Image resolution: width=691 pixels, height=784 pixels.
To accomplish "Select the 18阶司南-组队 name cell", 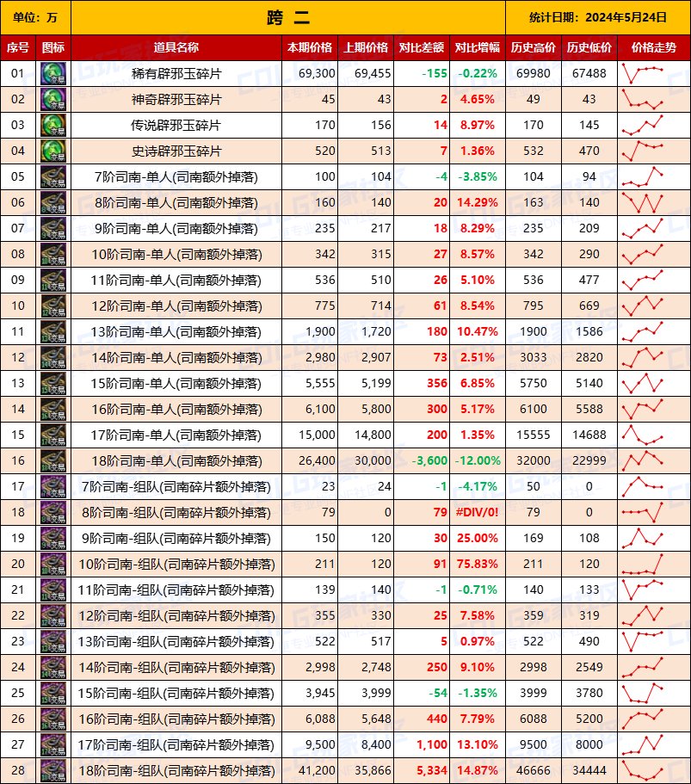I will point(176,771).
